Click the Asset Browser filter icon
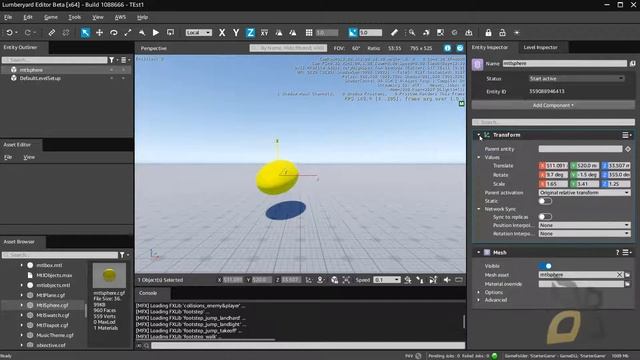Screen dimensions: 640x360 [x=122, y=255]
